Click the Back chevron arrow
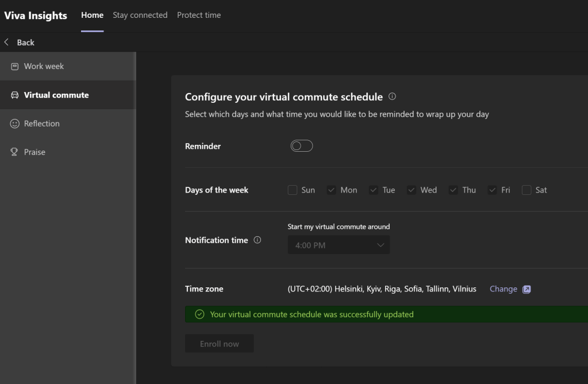Screen dimensions: 588x384 click(7, 43)
